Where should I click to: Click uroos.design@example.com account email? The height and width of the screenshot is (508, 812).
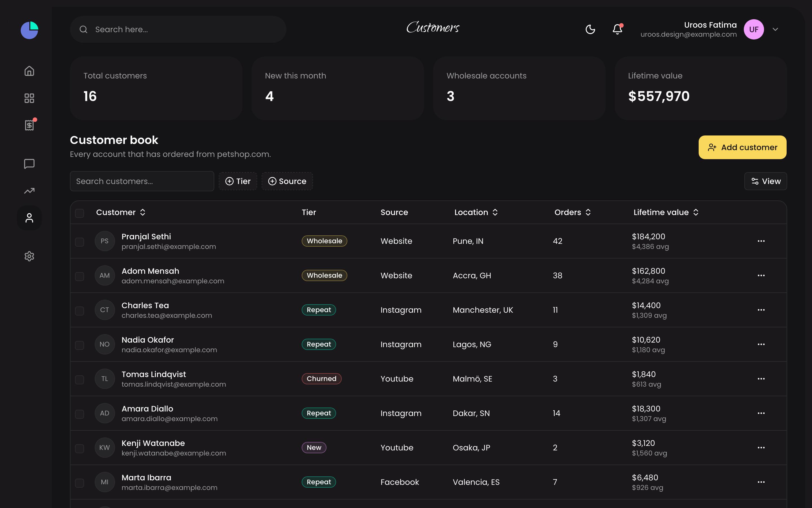(x=689, y=34)
